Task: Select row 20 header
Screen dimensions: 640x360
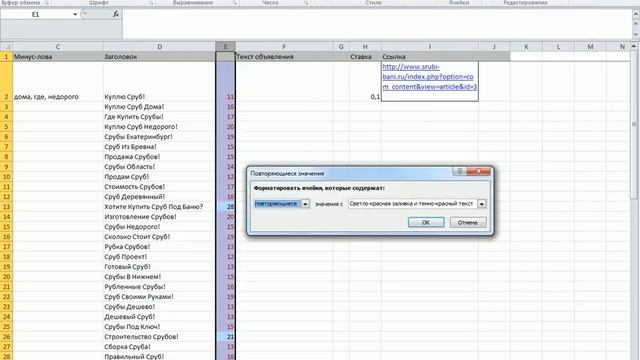Action: pos(6,277)
